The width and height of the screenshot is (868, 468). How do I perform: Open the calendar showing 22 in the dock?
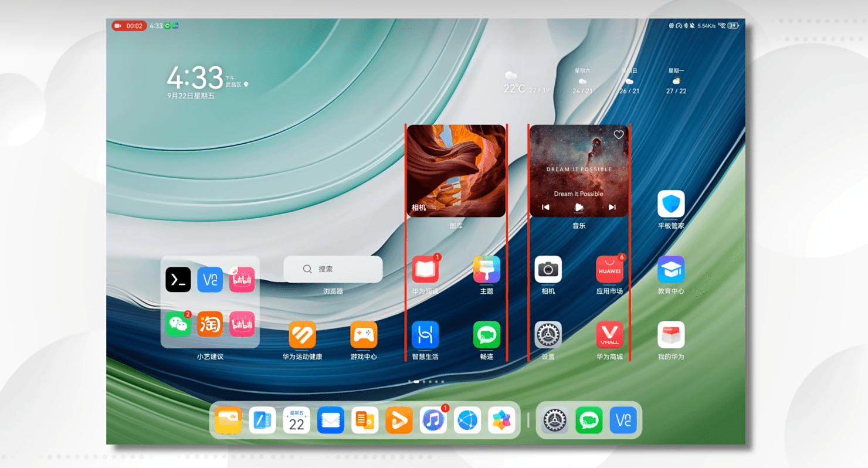297,420
